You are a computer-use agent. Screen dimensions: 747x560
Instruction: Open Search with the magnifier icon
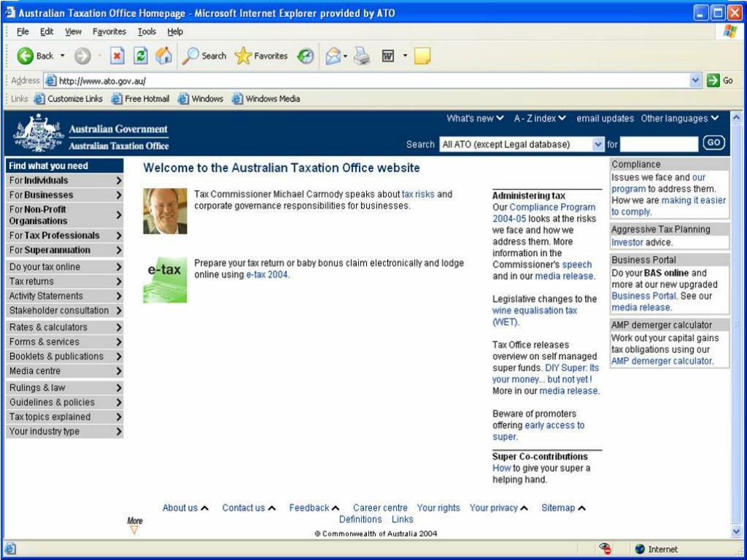(x=190, y=55)
